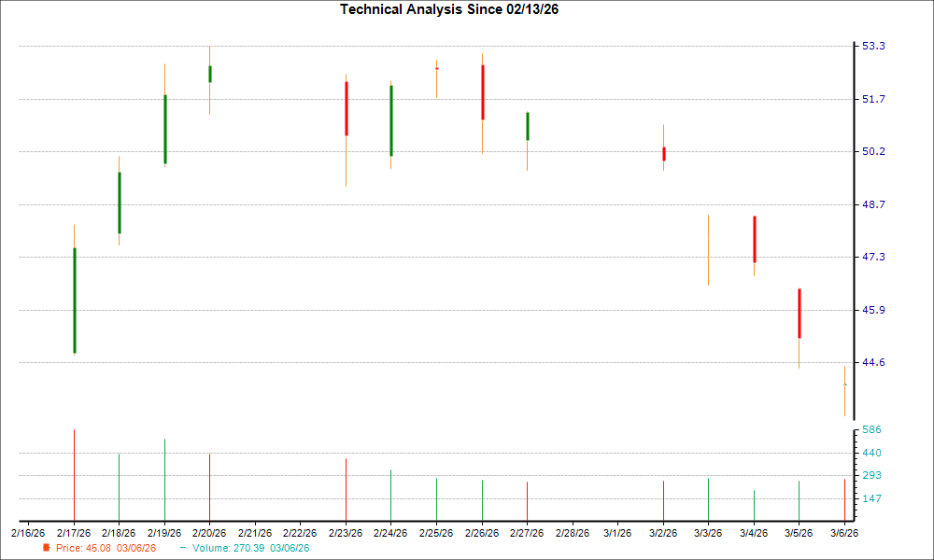Select the green candlestick on 2/20/26
The image size is (934, 560).
coord(209,75)
